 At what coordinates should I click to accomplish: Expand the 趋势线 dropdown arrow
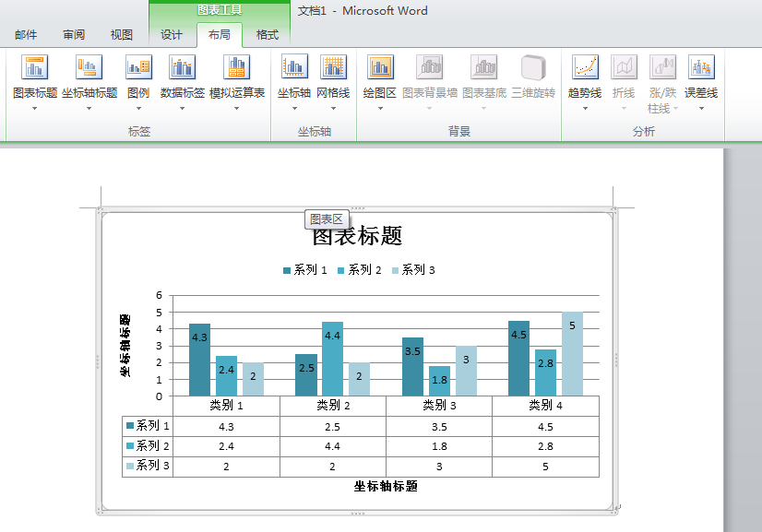click(585, 109)
